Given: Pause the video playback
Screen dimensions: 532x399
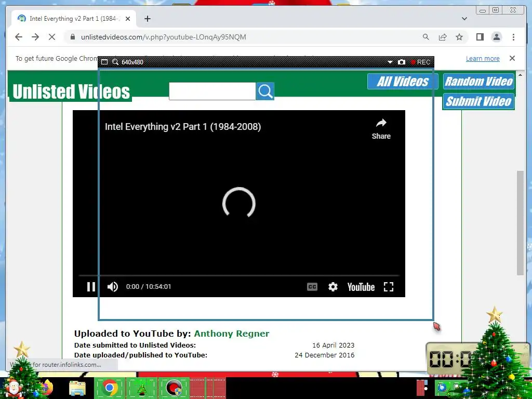Looking at the screenshot, I should coord(91,287).
